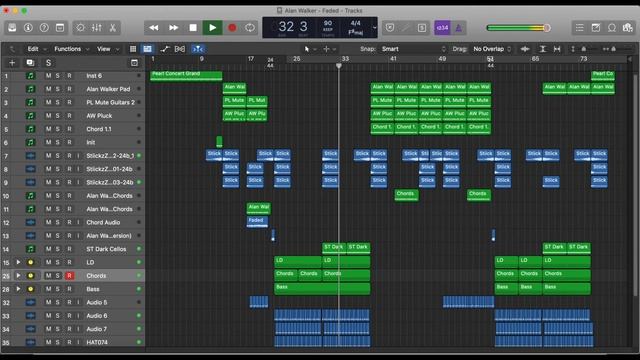Click the global tracks button above track list

[134, 62]
